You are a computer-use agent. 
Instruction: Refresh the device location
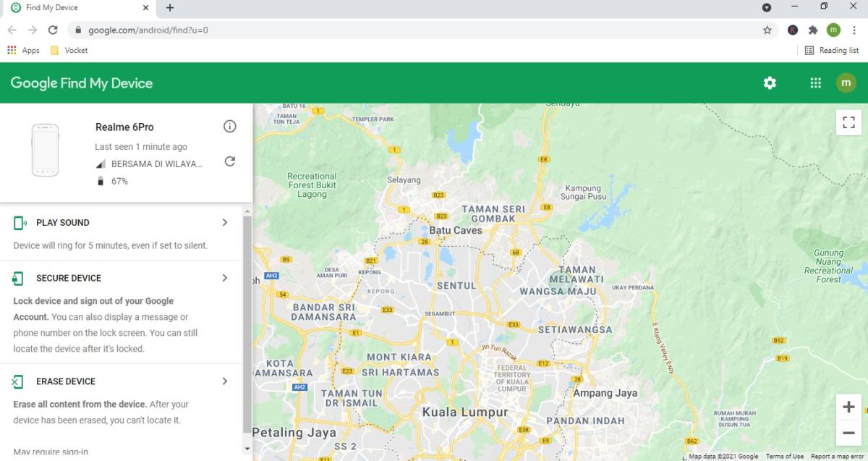pos(230,161)
